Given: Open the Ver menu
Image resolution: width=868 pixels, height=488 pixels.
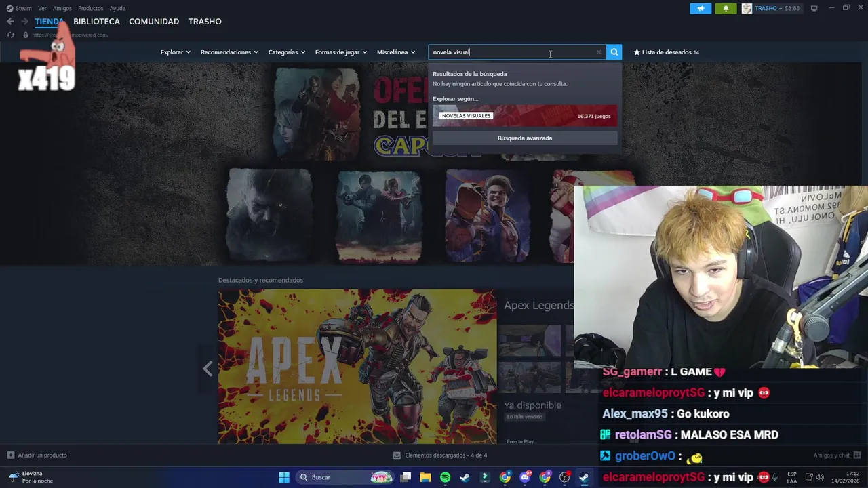Looking at the screenshot, I should point(42,8).
